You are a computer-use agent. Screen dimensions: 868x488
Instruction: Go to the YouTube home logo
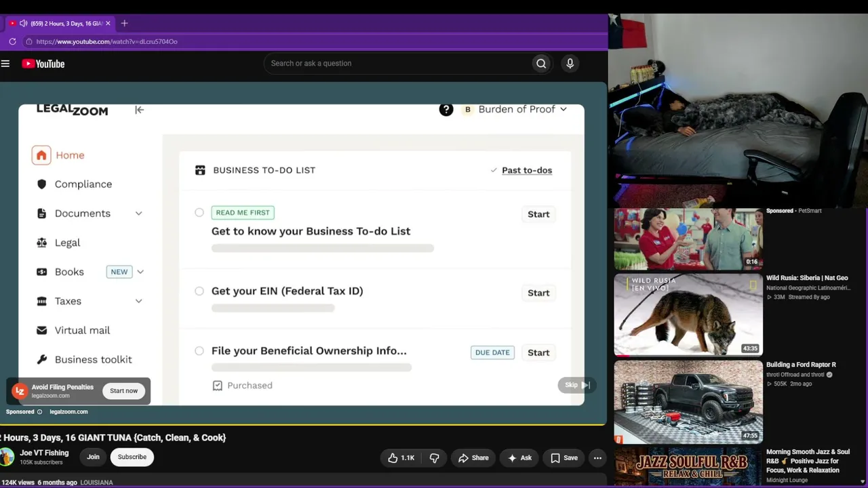[x=43, y=64]
